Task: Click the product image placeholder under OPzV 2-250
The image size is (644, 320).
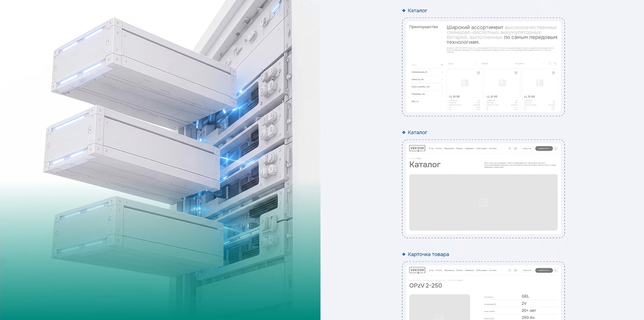Action: pos(440,307)
